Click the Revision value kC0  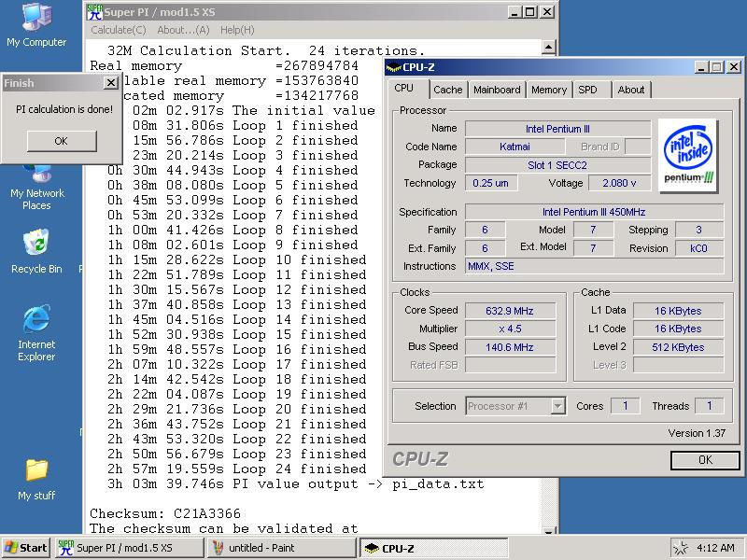pos(698,248)
